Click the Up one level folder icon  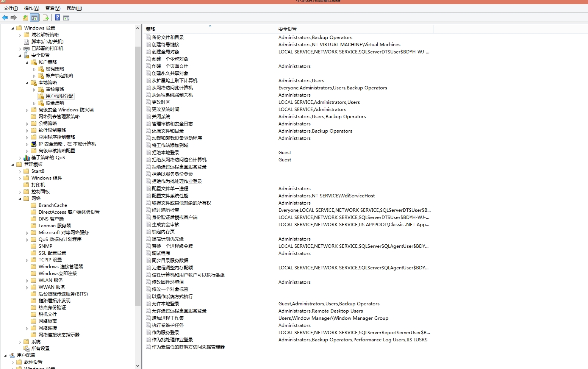(x=25, y=17)
